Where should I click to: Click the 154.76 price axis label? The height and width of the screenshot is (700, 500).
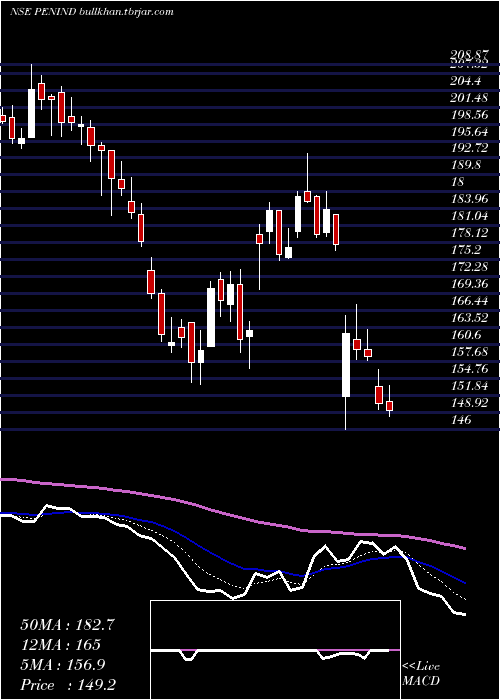coord(469,369)
